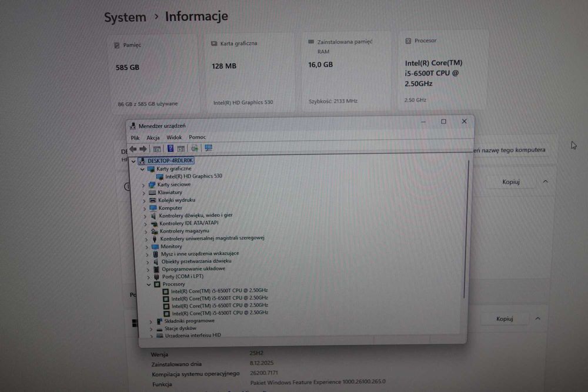Open the Plik menu
The image size is (588, 392).
135,138
